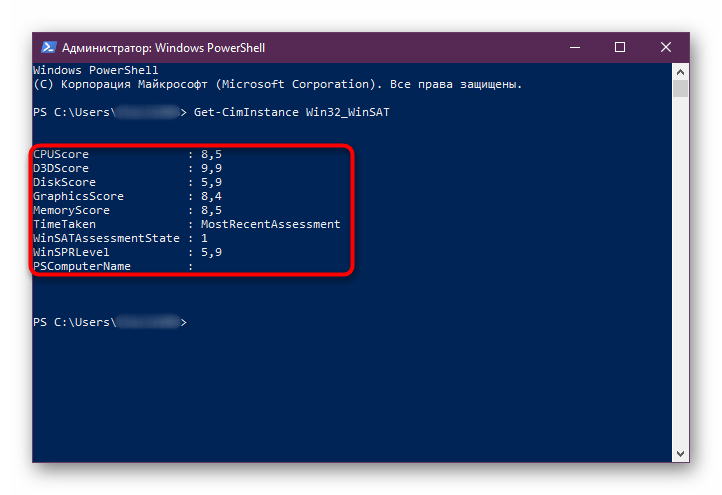Click the window title 'Администратор: Windows PowerShell'

163,48
